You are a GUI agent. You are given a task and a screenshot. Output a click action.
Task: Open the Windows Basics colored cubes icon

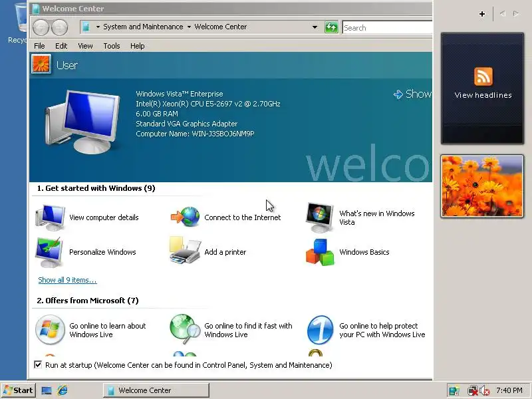pyautogui.click(x=320, y=252)
